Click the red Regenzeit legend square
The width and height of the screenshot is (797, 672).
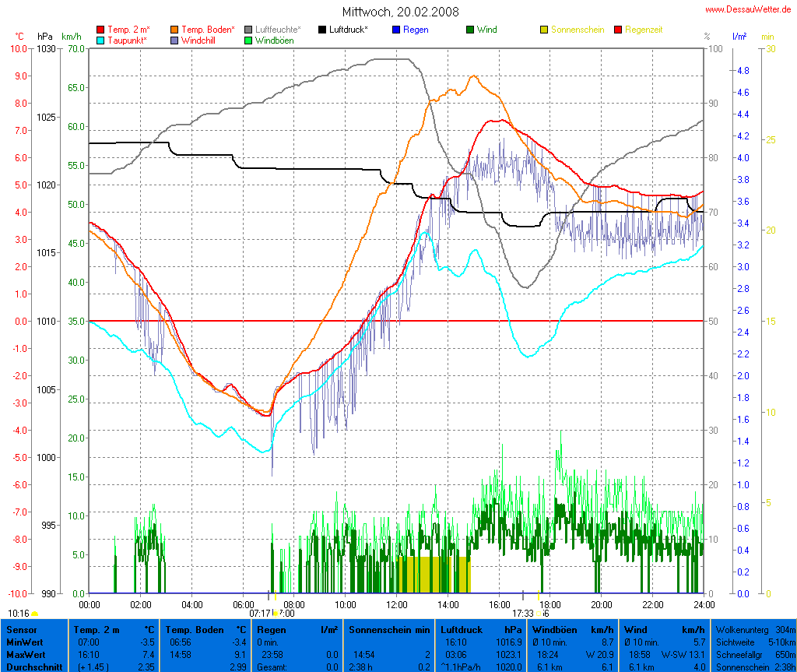coord(619,30)
